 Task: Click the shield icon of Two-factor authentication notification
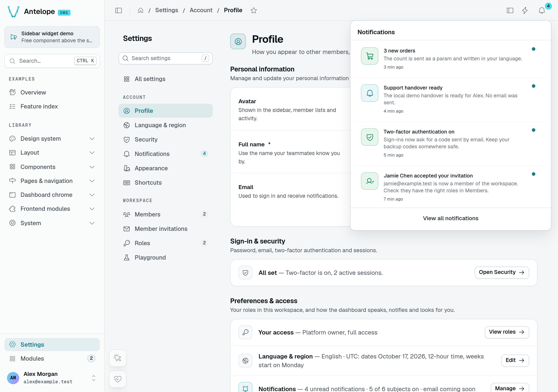coord(370,137)
